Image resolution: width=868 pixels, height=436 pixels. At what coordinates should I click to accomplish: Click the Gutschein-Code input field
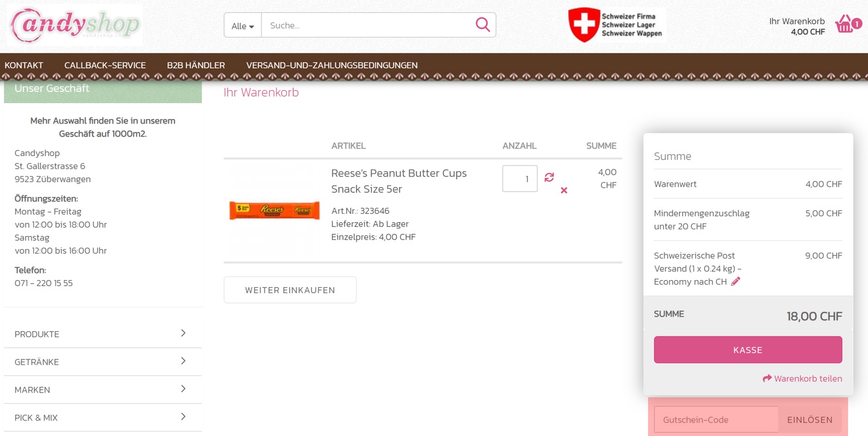tap(716, 420)
